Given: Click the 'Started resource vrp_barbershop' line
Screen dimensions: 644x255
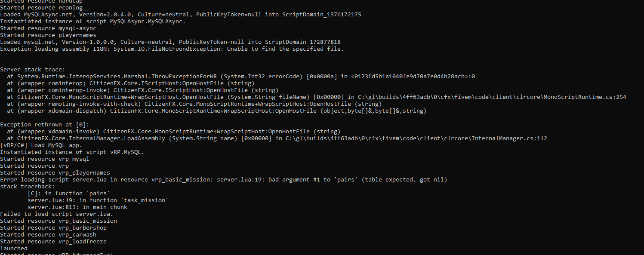Looking at the screenshot, I should coord(53,227).
